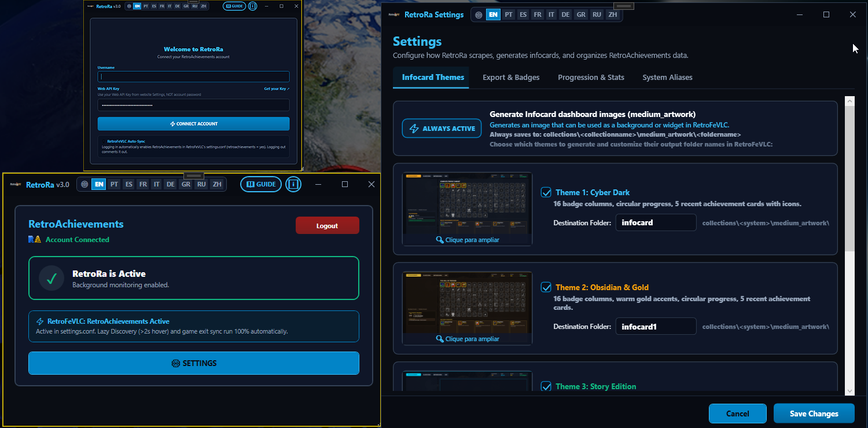
Task: Click green checkmark icon beside RetroRa is Active
Action: coord(51,279)
